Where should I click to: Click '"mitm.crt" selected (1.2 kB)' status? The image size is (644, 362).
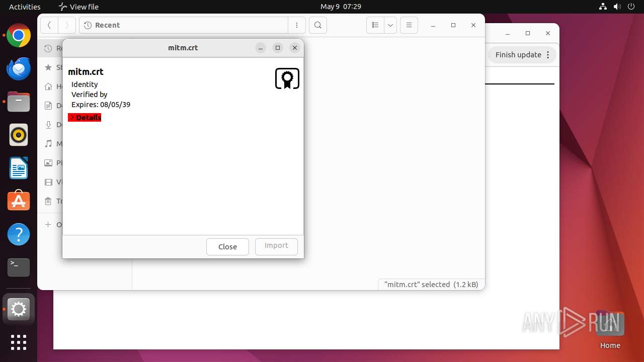pos(431,285)
